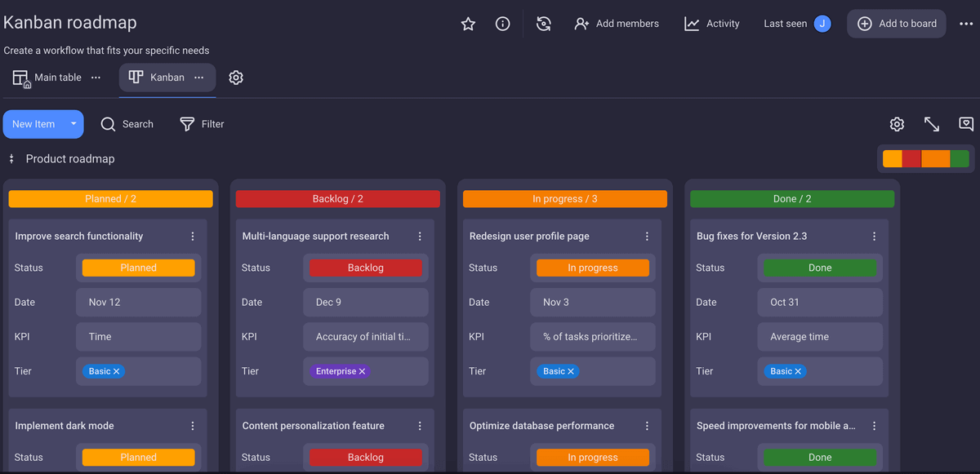This screenshot has width=980, height=474.
Task: Open menu for Speed improvements for mobile card
Action: (874, 426)
